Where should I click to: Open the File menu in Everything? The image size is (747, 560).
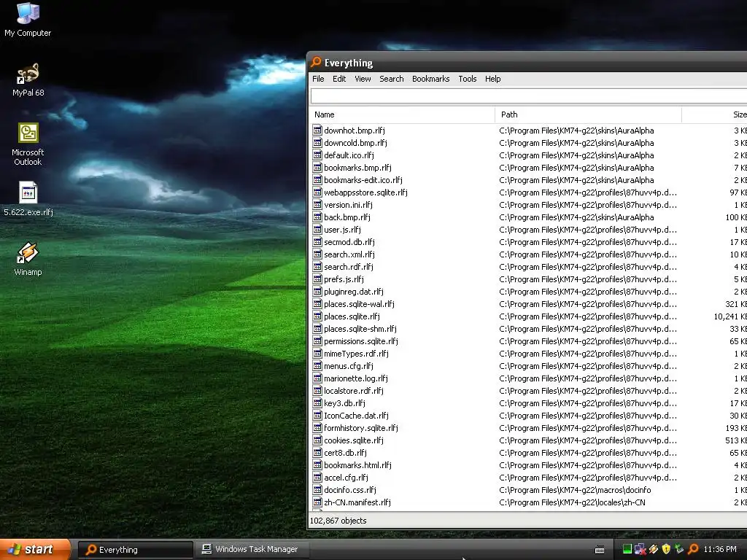[318, 79]
